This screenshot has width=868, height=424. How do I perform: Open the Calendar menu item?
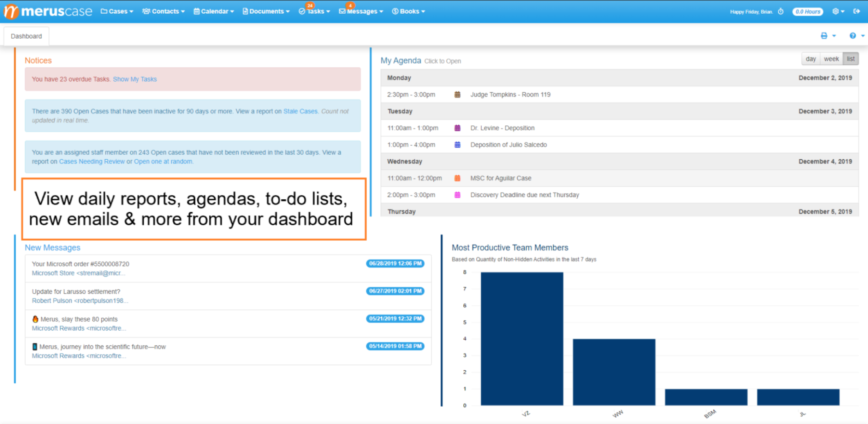coord(213,11)
